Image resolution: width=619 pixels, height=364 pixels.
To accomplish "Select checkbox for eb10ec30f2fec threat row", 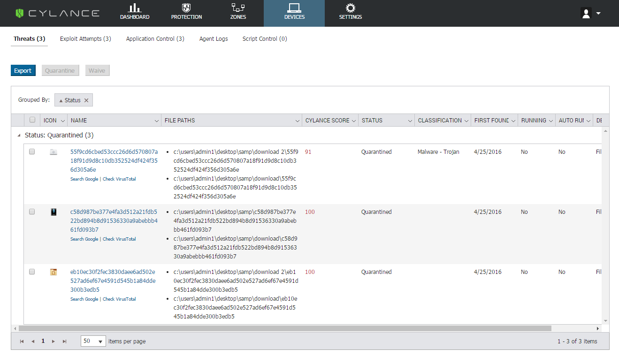I will [32, 272].
